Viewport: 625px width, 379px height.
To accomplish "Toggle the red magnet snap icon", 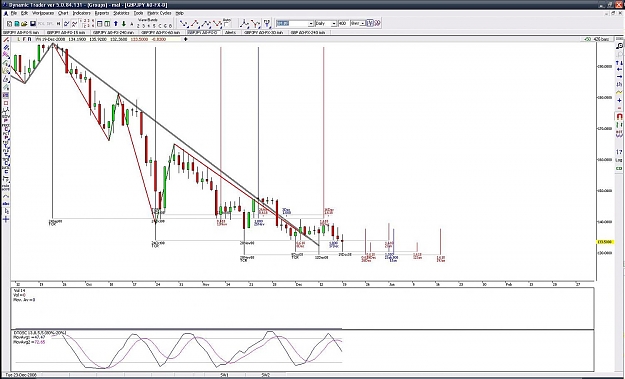I will click(619, 116).
